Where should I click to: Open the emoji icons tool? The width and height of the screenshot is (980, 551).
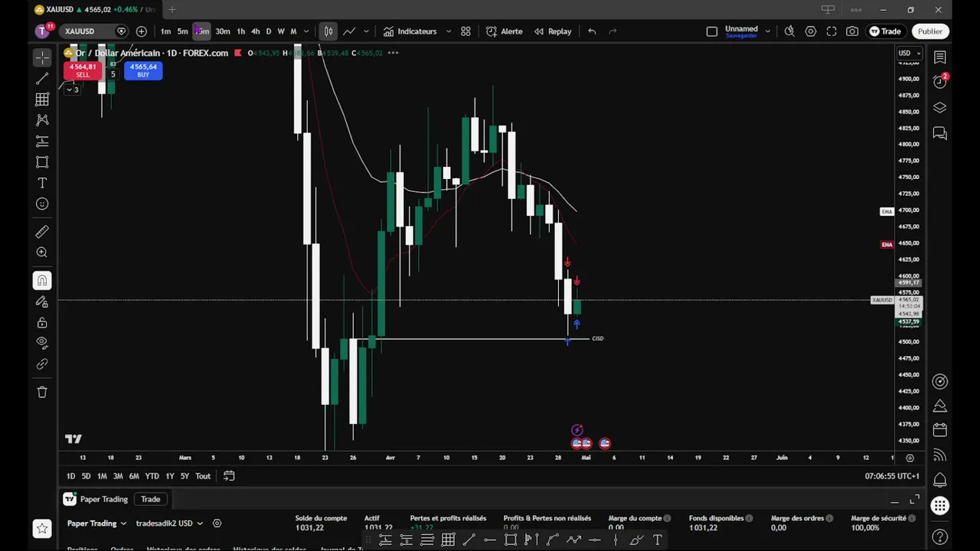click(42, 204)
